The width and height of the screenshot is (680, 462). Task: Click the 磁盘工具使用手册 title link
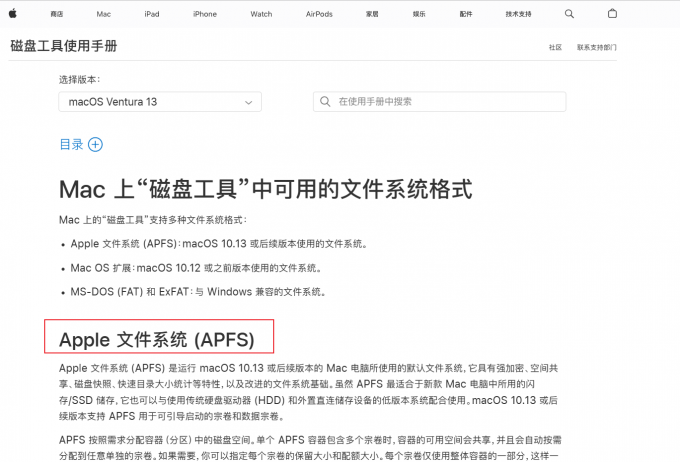click(64, 46)
